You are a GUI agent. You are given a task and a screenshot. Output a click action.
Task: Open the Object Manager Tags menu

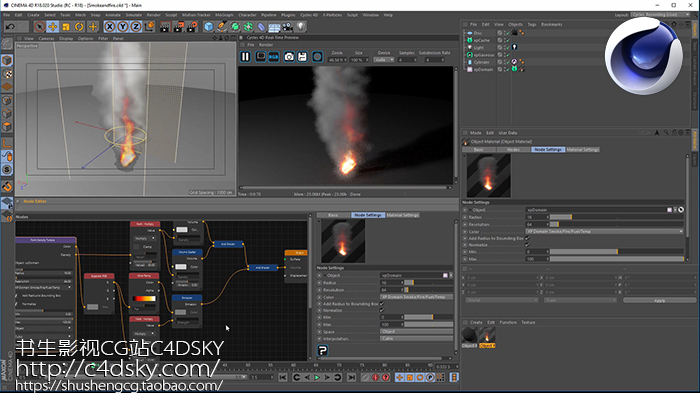click(532, 25)
